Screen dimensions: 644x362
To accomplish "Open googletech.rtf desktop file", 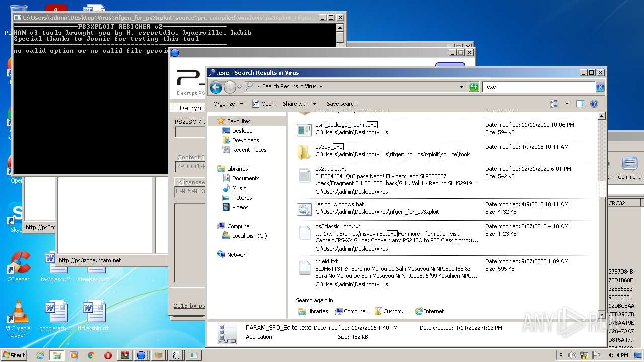I will click(x=56, y=315).
